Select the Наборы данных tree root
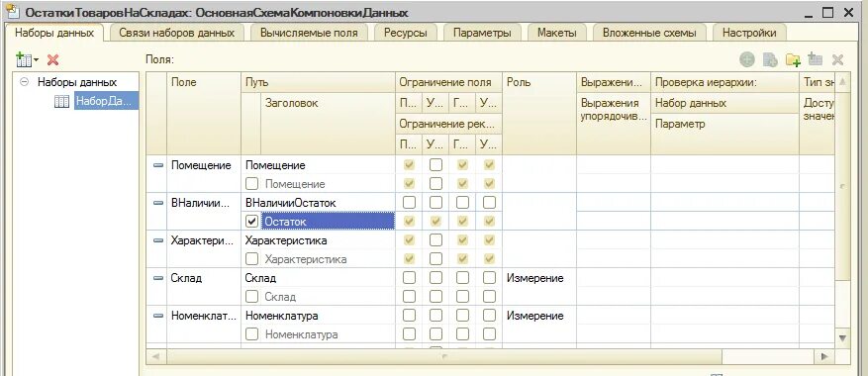This screenshot has height=376, width=868. tap(77, 82)
